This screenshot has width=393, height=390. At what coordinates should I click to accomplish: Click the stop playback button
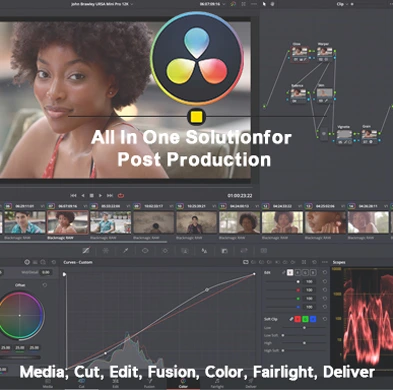92,196
